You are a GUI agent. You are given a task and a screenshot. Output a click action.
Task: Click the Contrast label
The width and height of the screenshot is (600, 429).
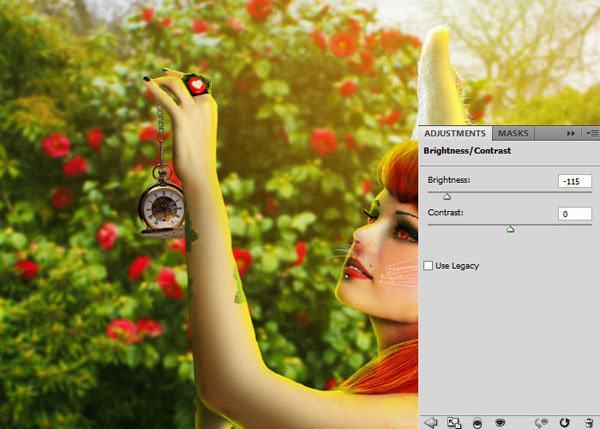point(445,212)
